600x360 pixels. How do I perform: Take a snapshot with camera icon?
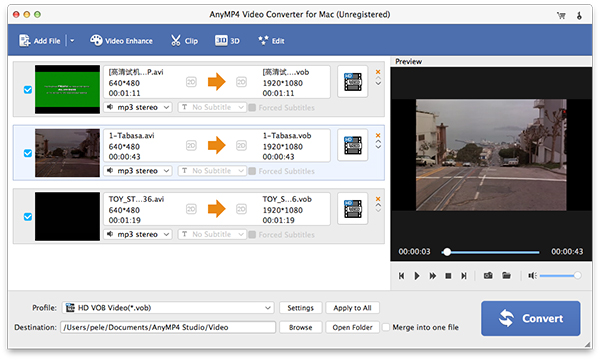(488, 275)
